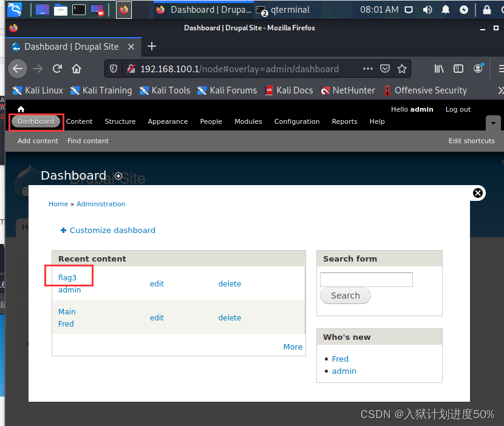Add Dashboard to shortcuts via plus icon
Screen dimensions: 504x426
tap(118, 176)
